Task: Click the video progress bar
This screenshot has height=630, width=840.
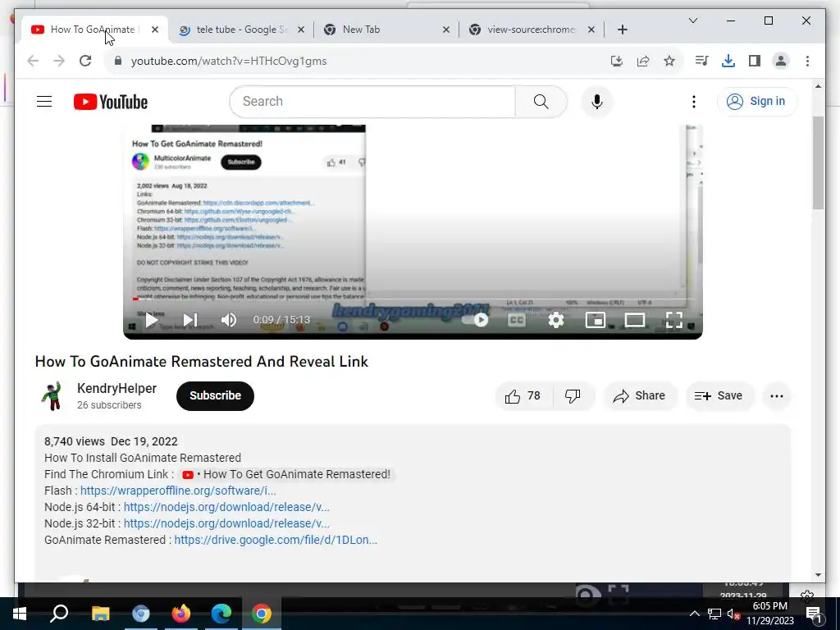Action: coord(413,299)
